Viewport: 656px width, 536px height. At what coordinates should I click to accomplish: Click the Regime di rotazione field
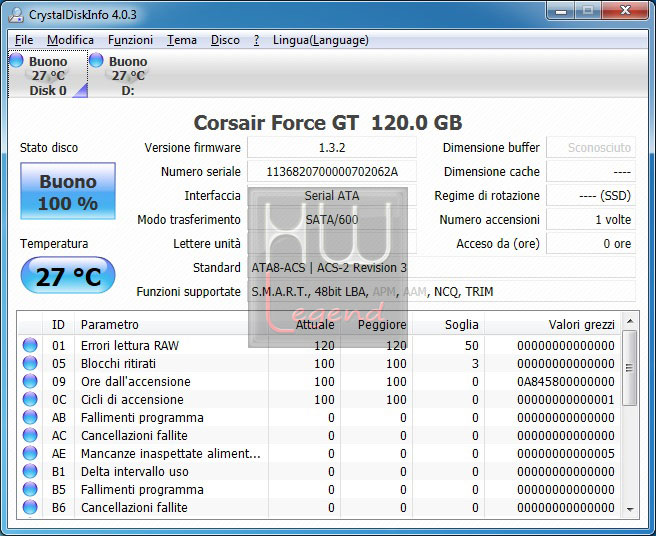click(591, 195)
